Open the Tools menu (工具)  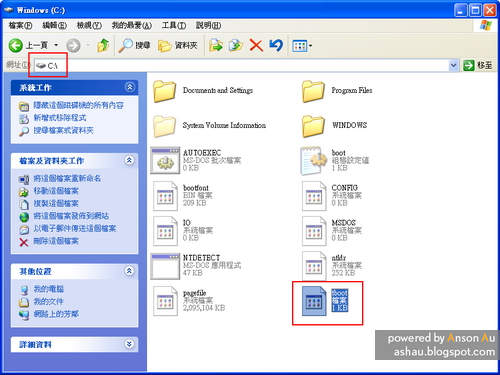[174, 25]
